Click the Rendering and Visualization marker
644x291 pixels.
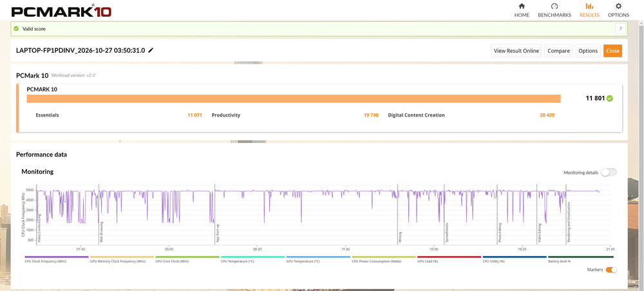tap(569, 223)
